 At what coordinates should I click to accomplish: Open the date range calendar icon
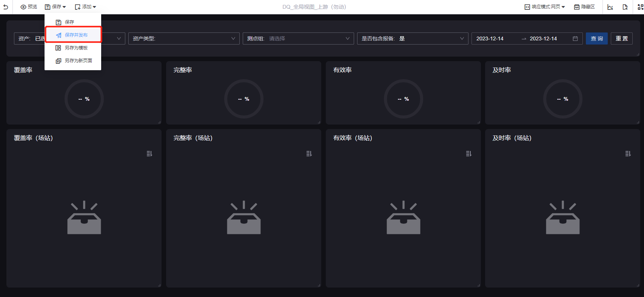click(575, 38)
